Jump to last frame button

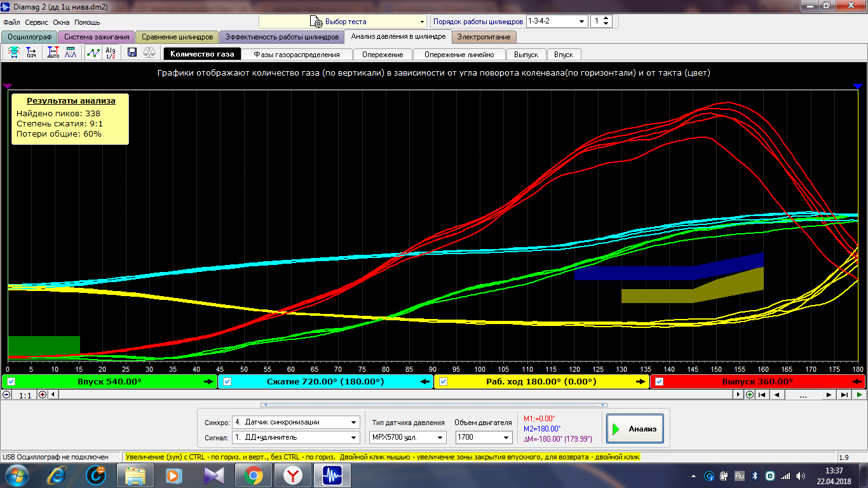pyautogui.click(x=844, y=395)
